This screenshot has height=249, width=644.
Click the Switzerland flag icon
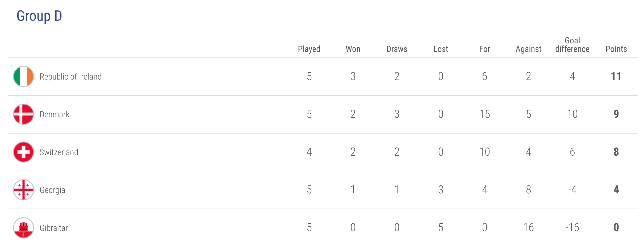pos(23,152)
